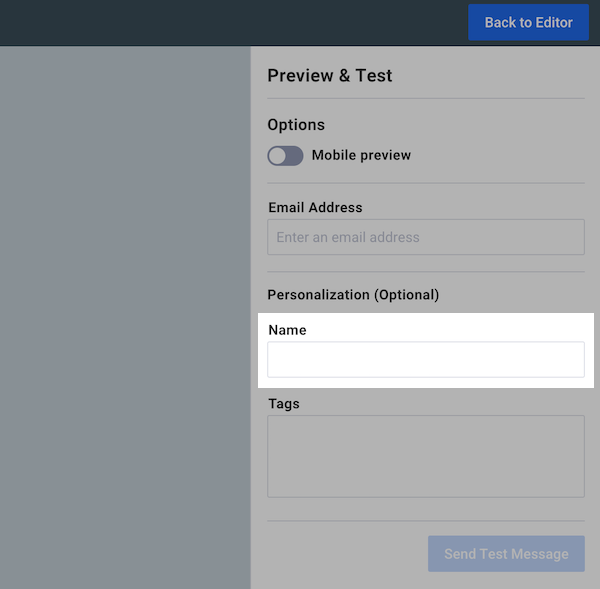Click the empty panel space left of Send Test Message

[x=340, y=554]
